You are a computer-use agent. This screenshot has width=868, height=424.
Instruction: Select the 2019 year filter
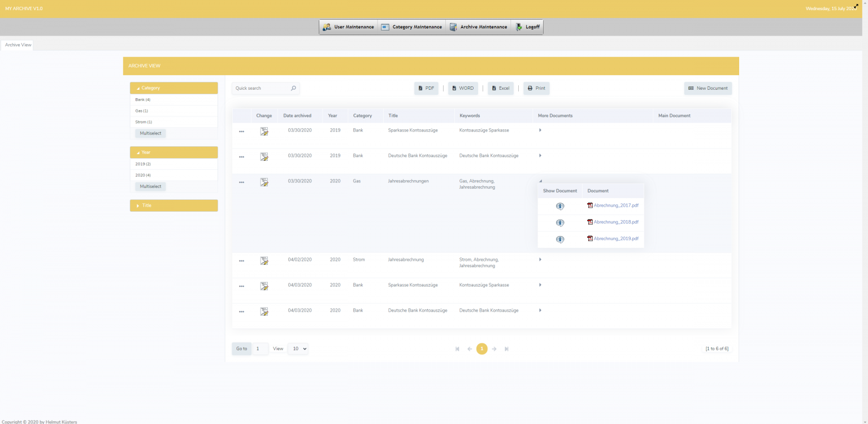click(x=142, y=164)
